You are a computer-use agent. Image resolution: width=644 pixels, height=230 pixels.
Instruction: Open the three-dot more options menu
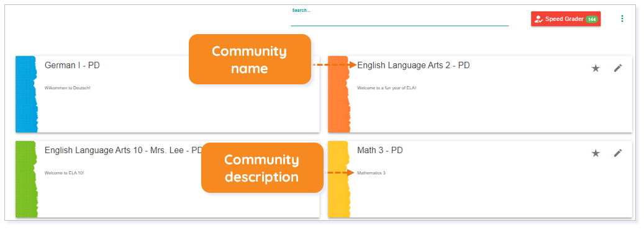pos(622,19)
